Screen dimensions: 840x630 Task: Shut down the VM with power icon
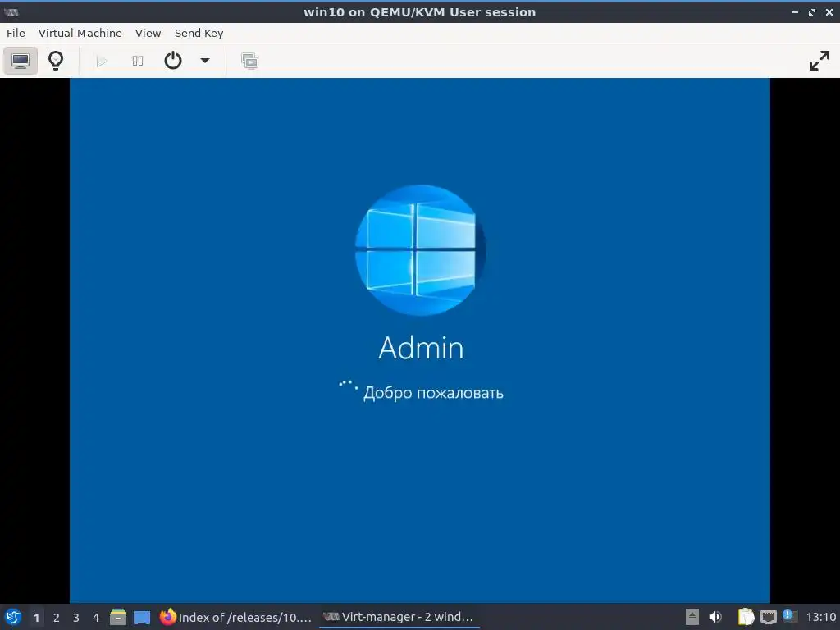click(172, 61)
